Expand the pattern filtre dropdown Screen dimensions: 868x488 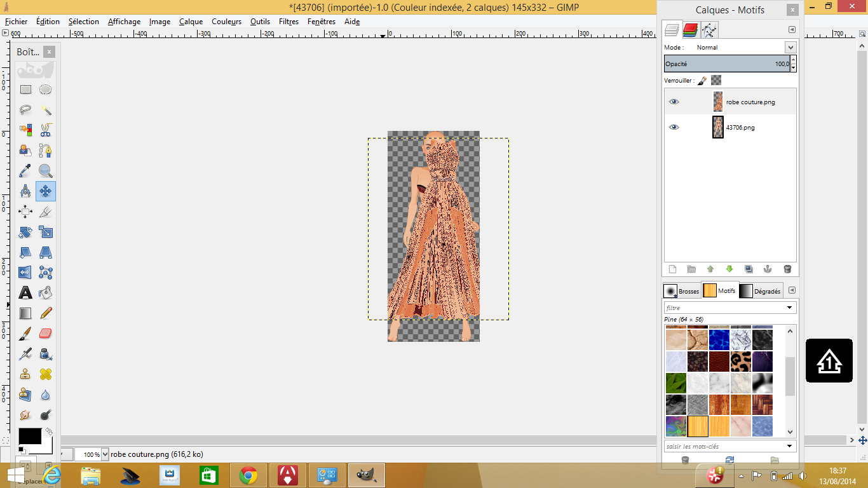pos(790,308)
